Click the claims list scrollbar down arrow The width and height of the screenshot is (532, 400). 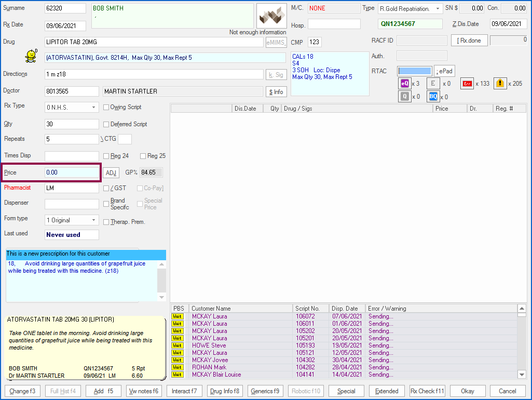pos(522,375)
